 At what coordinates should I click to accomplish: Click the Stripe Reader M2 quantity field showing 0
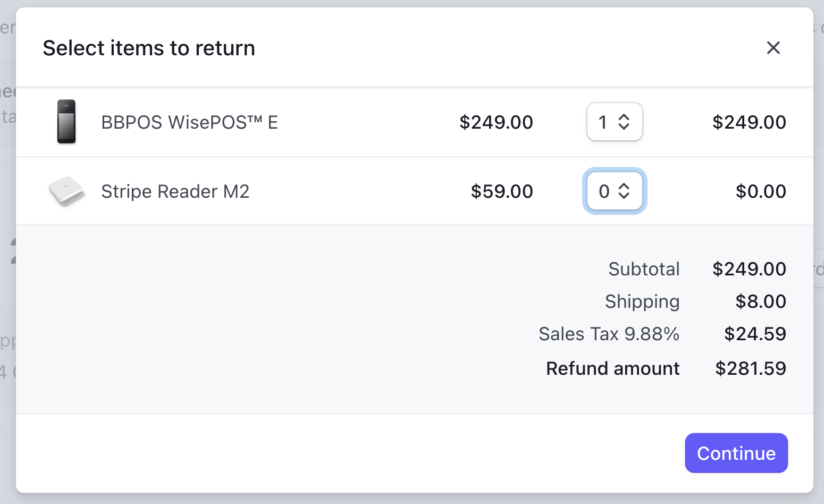tap(615, 191)
